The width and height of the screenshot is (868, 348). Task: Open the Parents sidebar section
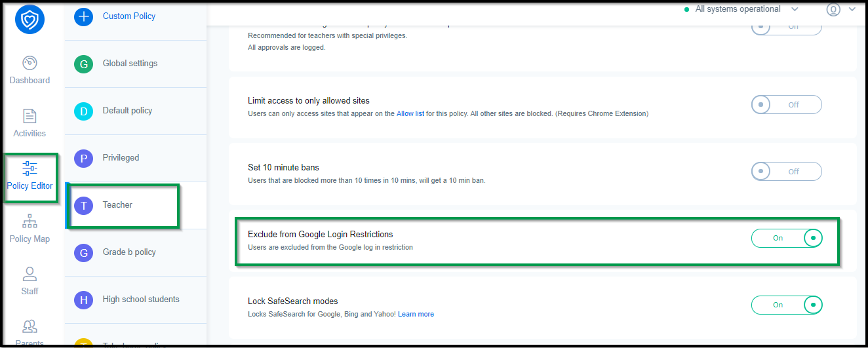[x=30, y=332]
